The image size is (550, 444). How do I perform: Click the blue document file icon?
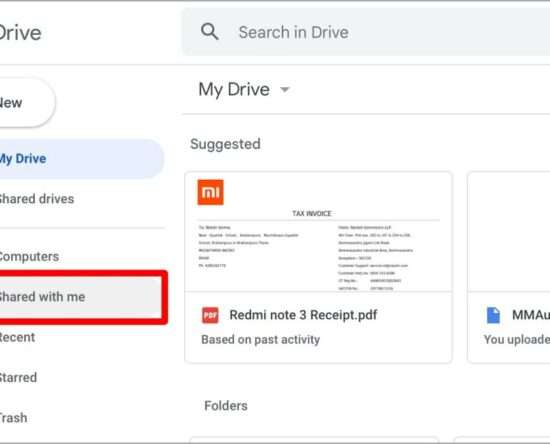click(x=493, y=315)
